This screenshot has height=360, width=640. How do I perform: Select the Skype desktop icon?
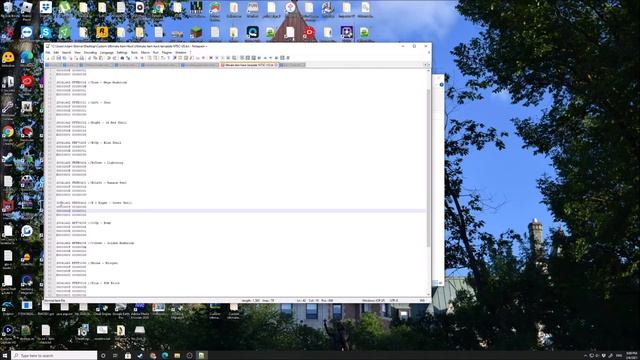pyautogui.click(x=46, y=33)
